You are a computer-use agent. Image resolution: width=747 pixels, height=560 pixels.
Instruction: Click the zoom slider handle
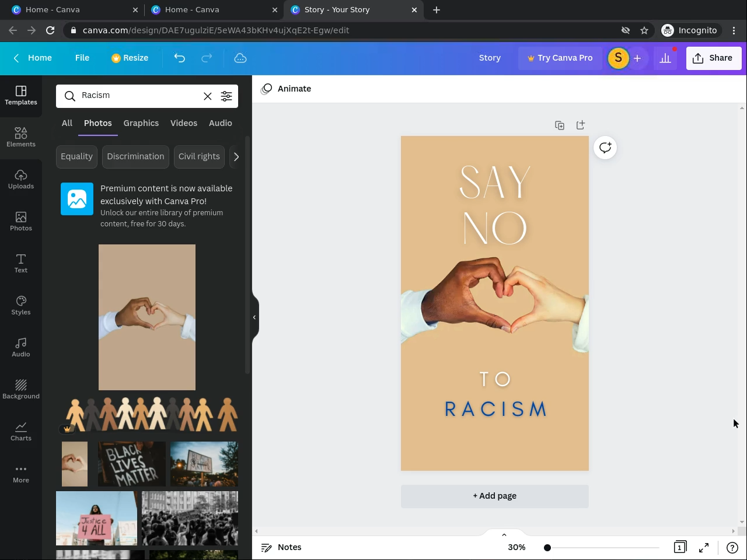pos(547,547)
